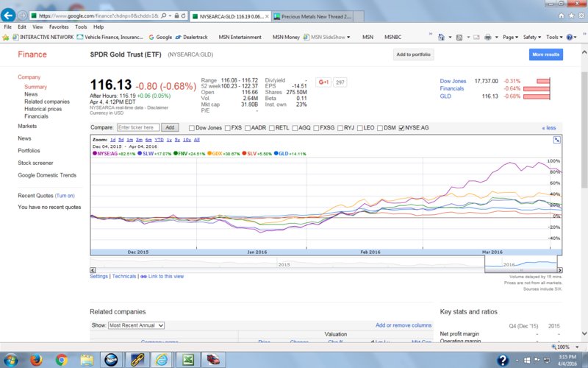Click the printer icon in command bar
The width and height of the screenshot is (588, 368).
tap(487, 38)
